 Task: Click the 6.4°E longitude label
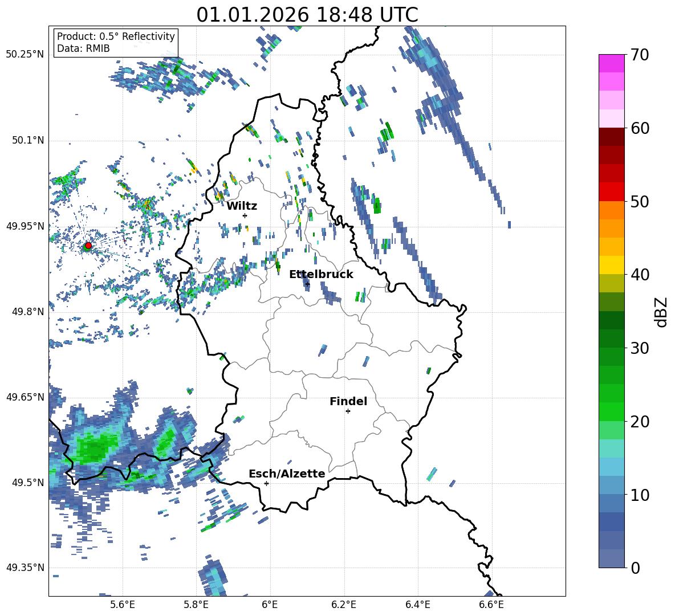tap(417, 605)
